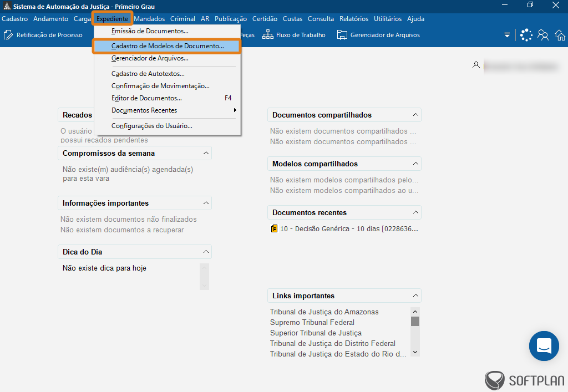
Task: Collapse the Documentos recentes panel
Action: 415,212
